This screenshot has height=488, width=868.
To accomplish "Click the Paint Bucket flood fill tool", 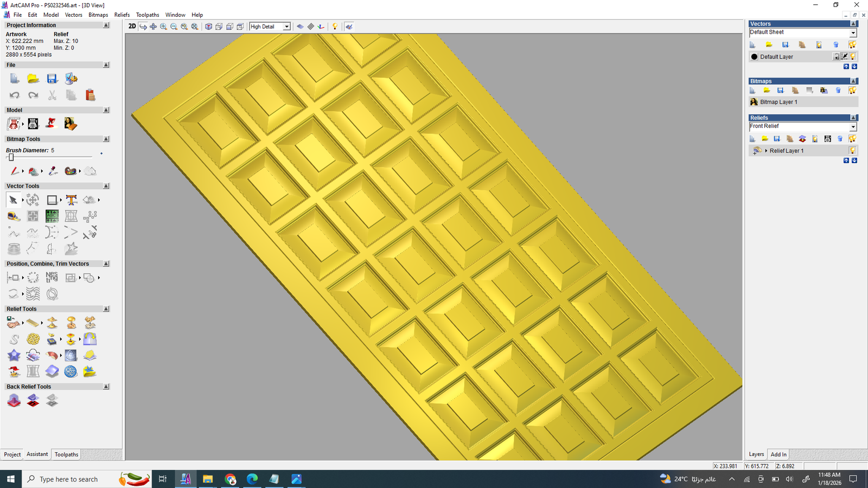I will point(33,171).
